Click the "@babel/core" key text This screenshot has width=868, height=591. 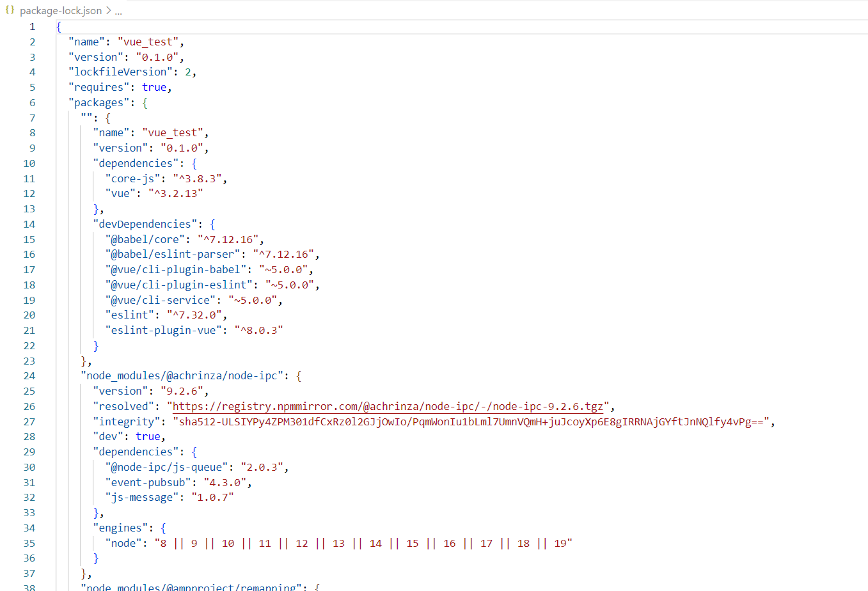tap(145, 240)
